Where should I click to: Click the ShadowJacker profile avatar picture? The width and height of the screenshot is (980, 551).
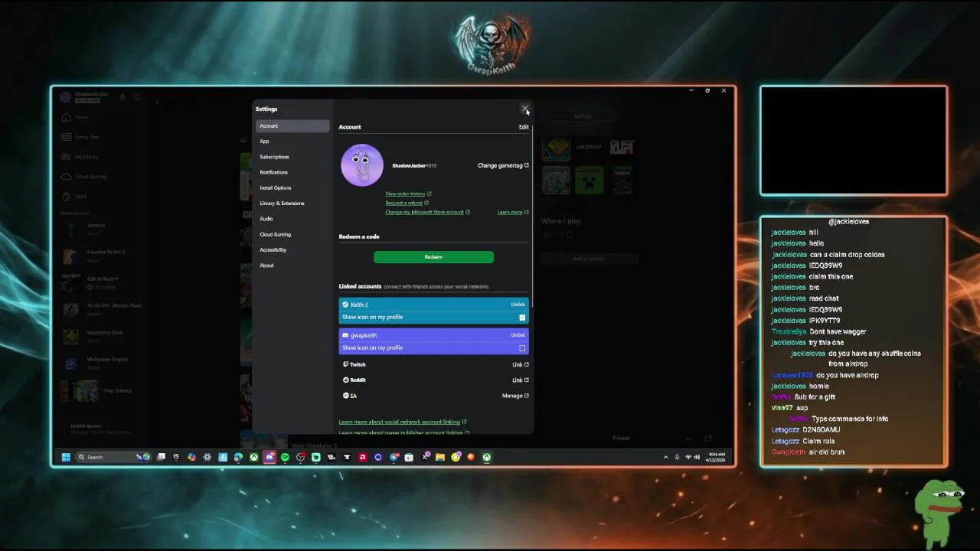pos(362,165)
